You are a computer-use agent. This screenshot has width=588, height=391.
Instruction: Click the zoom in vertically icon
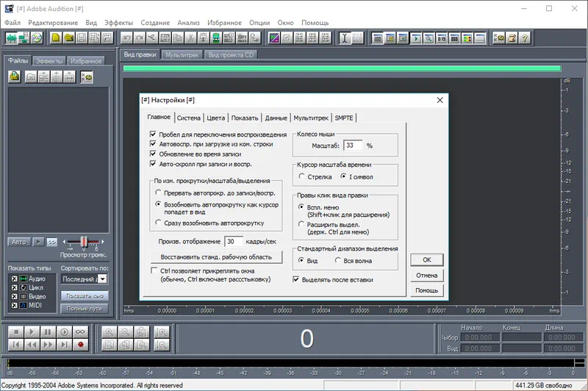162,331
